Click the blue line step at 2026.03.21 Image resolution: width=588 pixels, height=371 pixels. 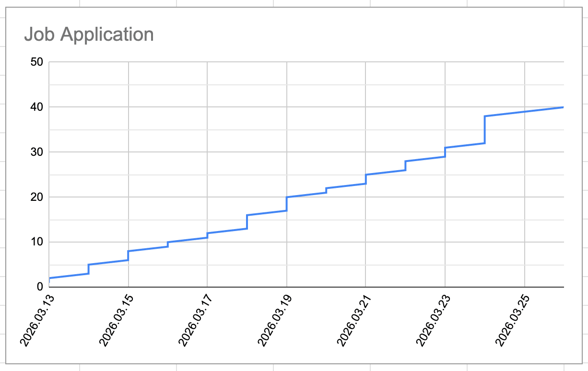click(x=366, y=179)
